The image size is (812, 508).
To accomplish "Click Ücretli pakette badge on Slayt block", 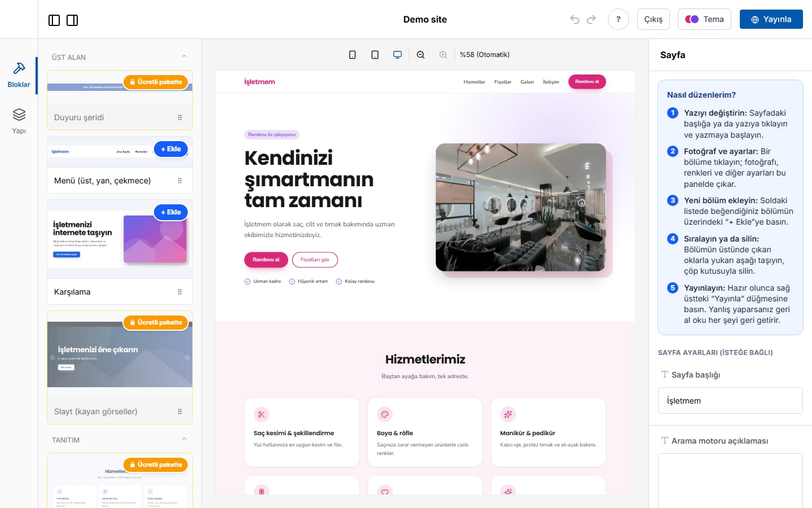I will pyautogui.click(x=156, y=322).
